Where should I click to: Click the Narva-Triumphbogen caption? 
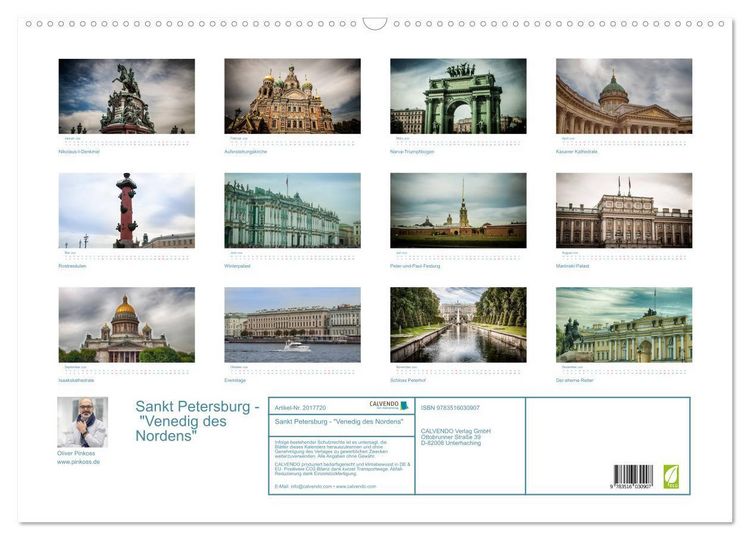point(412,152)
